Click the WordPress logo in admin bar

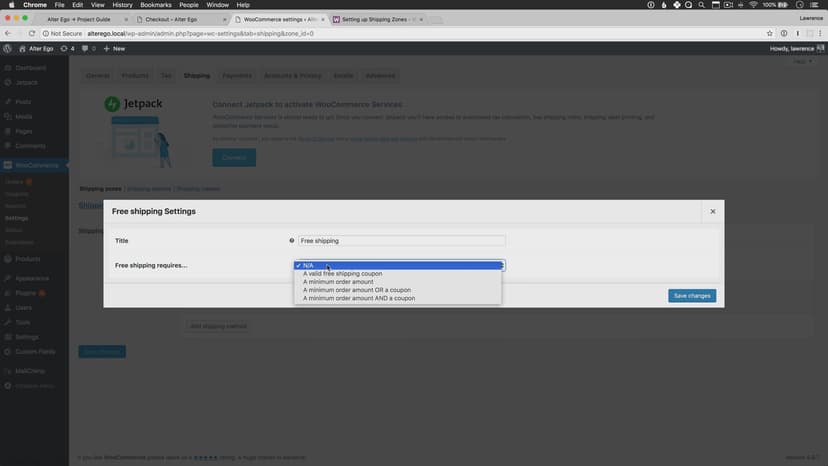(8, 48)
